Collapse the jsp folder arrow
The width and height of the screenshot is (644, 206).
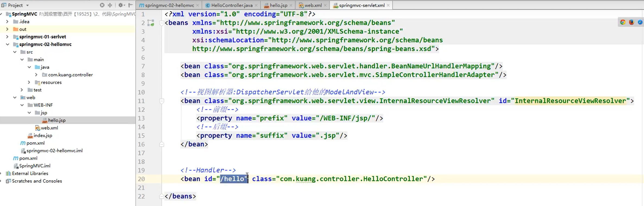coord(29,113)
